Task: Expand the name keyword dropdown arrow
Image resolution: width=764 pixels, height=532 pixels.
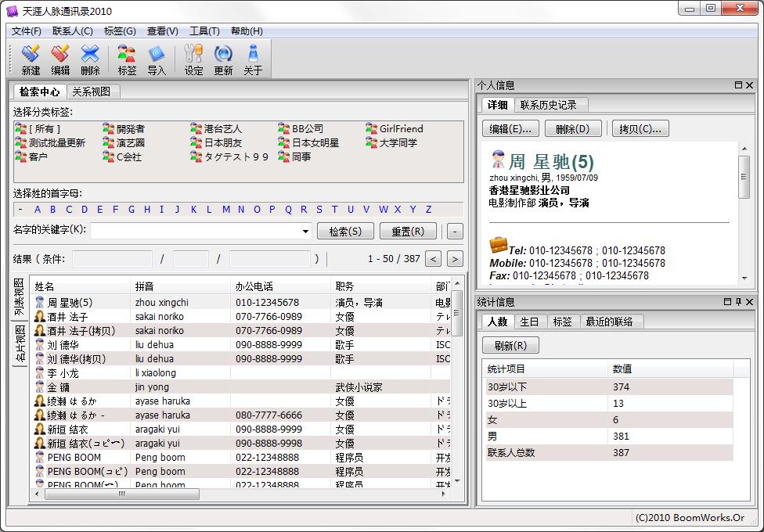Action: point(305,232)
